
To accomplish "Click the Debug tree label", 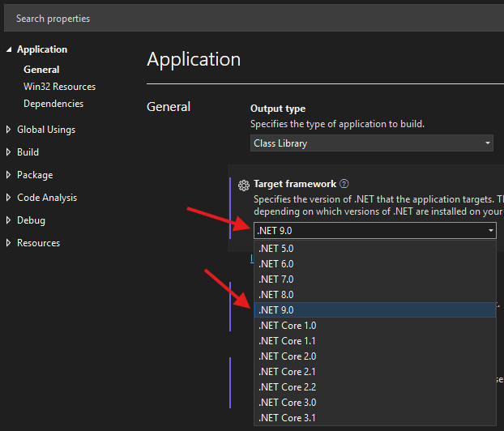I will tap(31, 220).
